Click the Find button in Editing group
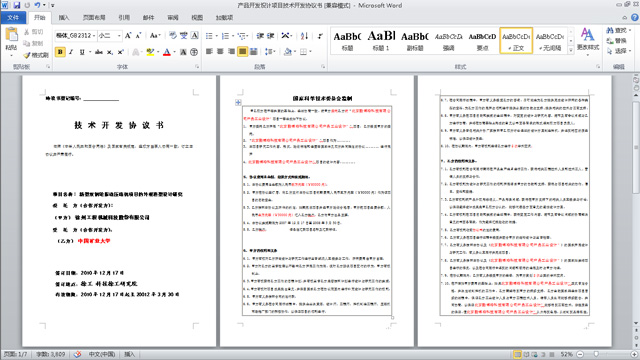 (618, 31)
